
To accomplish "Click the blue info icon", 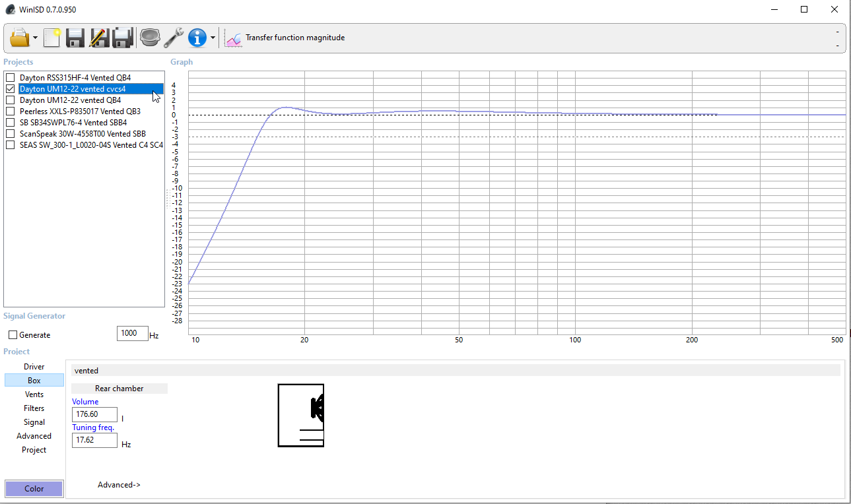I will tap(197, 38).
